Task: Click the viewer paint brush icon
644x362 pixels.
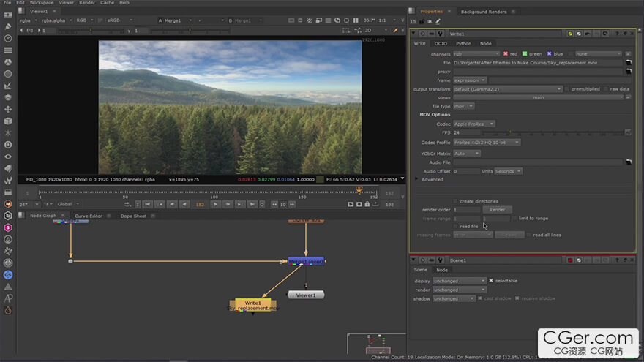Action: pos(395,31)
